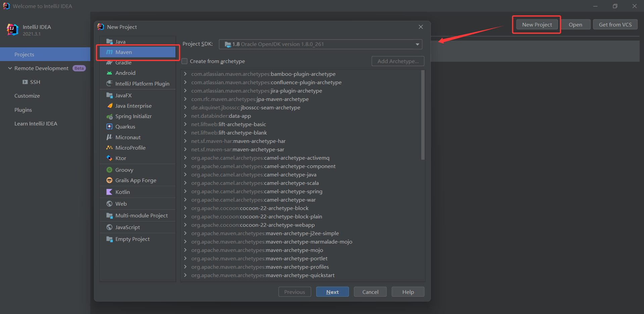644x314 pixels.
Task: Select maven-archetype-j2ee-simple in list
Action: tap(265, 233)
